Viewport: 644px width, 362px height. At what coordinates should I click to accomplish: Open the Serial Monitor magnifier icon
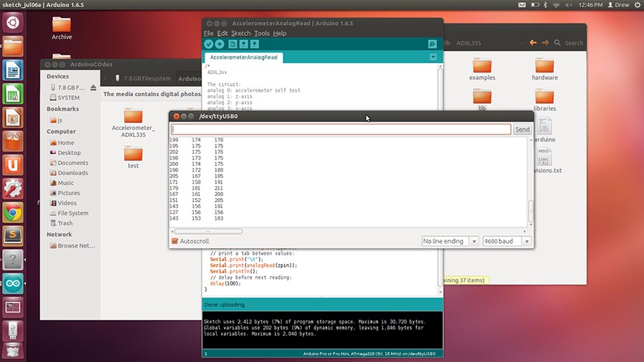tap(432, 44)
